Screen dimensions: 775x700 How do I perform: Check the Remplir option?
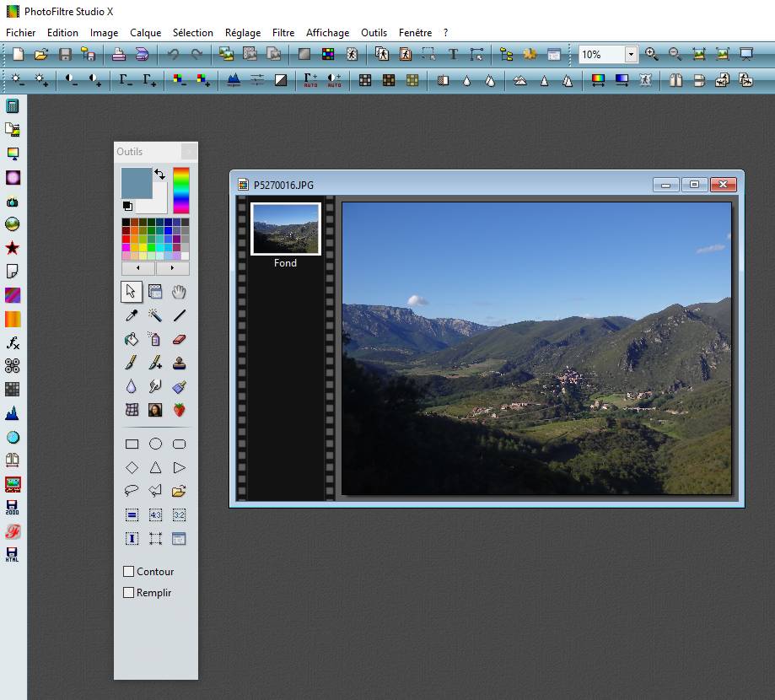click(129, 592)
